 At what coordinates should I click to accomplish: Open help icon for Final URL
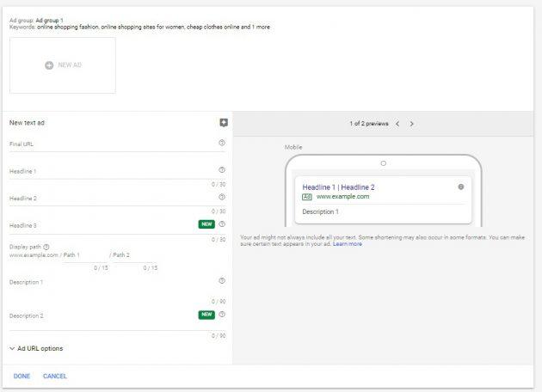point(222,143)
